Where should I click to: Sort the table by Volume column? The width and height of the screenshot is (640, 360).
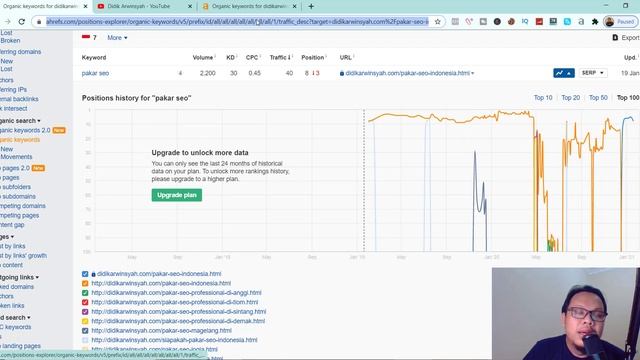[204, 58]
